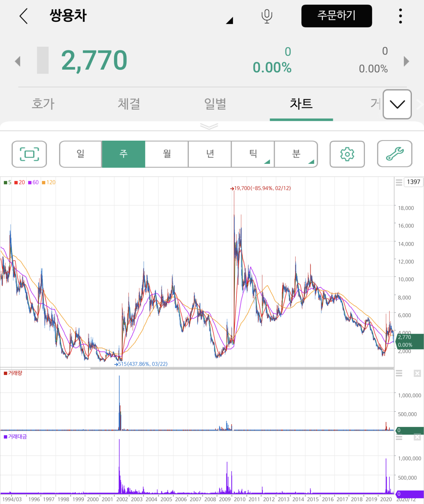This screenshot has height=504, width=424.
Task: Open the chart tools wrench icon
Action: pos(395,154)
